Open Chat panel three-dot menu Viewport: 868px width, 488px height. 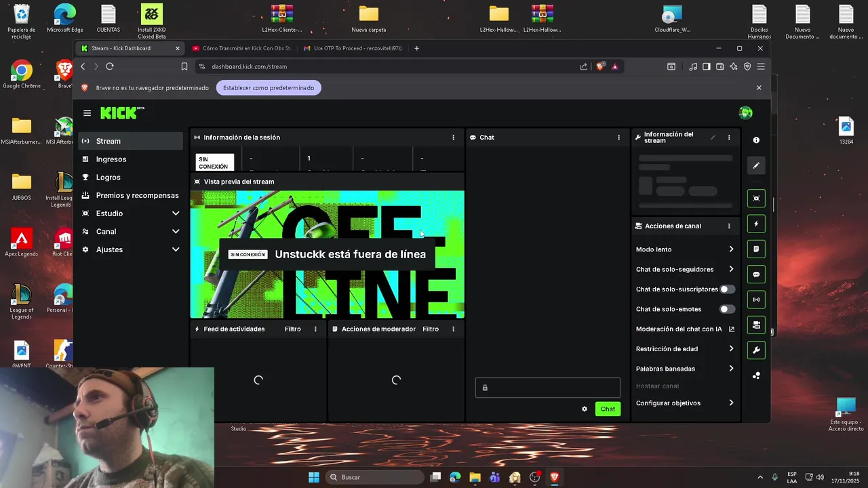point(618,138)
